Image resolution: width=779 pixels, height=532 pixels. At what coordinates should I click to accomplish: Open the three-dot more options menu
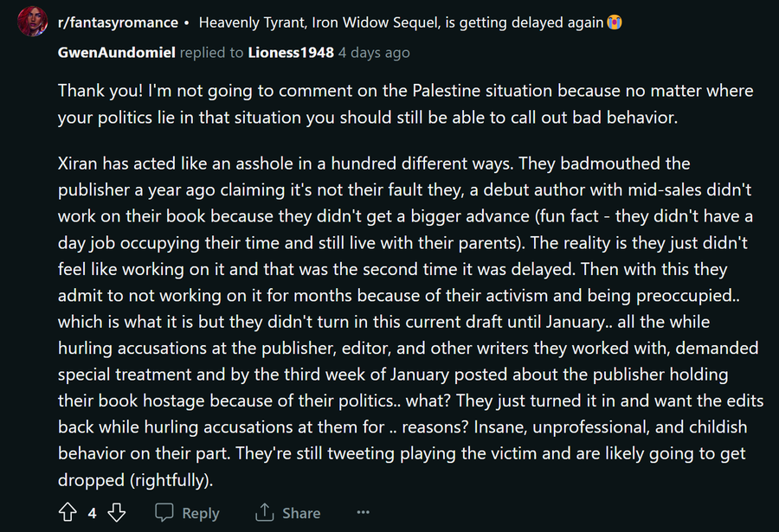[x=364, y=512]
